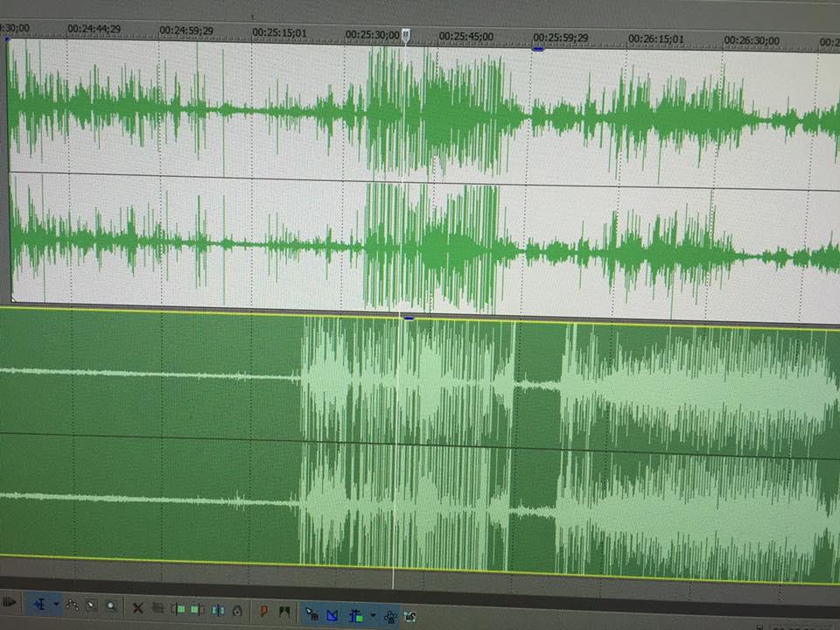Click the Trim icon next to Delete

pos(157,608)
